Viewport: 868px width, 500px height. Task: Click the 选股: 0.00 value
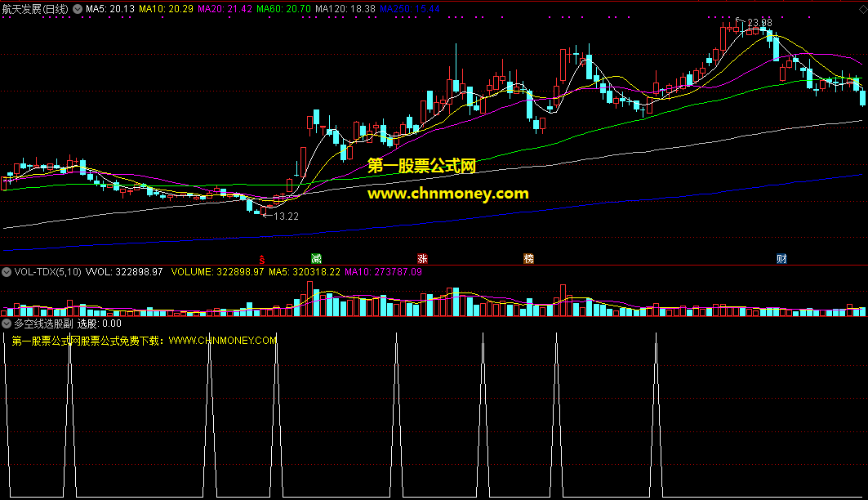pyautogui.click(x=99, y=324)
